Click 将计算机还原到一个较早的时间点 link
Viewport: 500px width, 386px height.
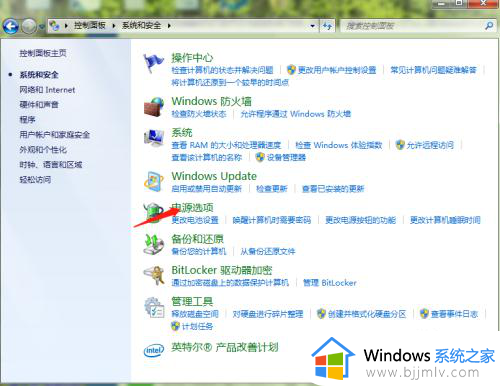(230, 82)
